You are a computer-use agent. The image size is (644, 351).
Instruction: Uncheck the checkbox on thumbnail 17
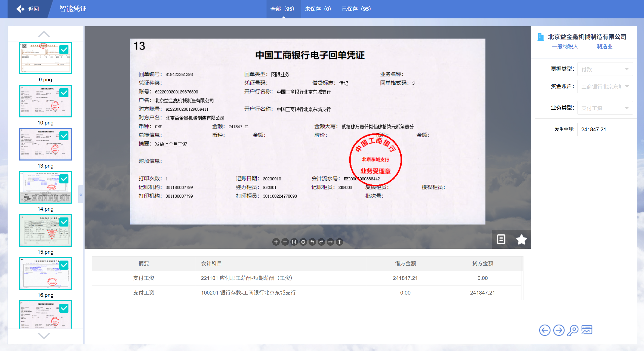tap(64, 308)
